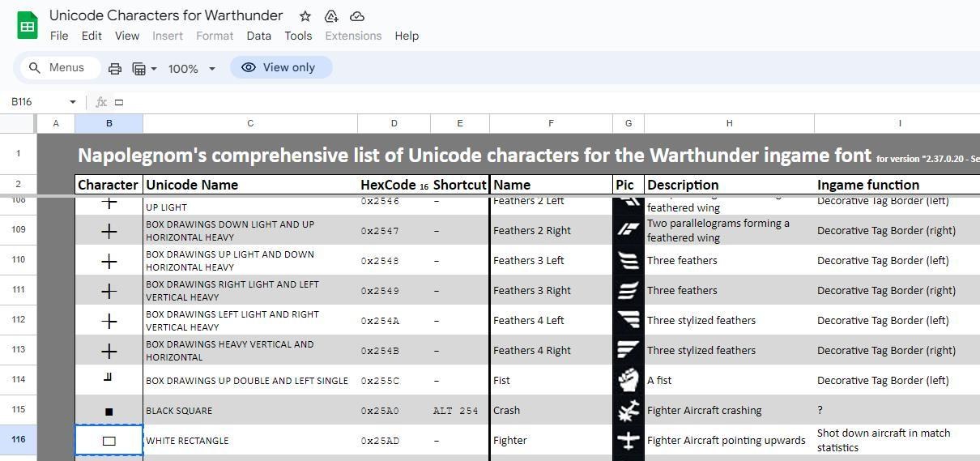Open the filter views icon

[x=138, y=69]
